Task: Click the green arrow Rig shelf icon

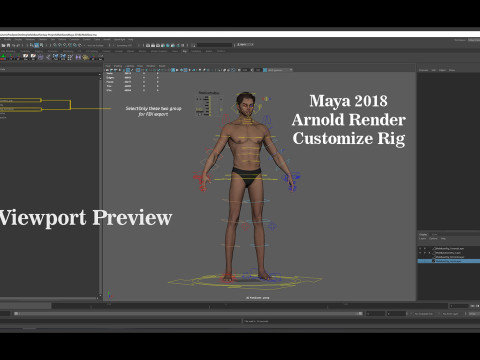Action: [3, 57]
